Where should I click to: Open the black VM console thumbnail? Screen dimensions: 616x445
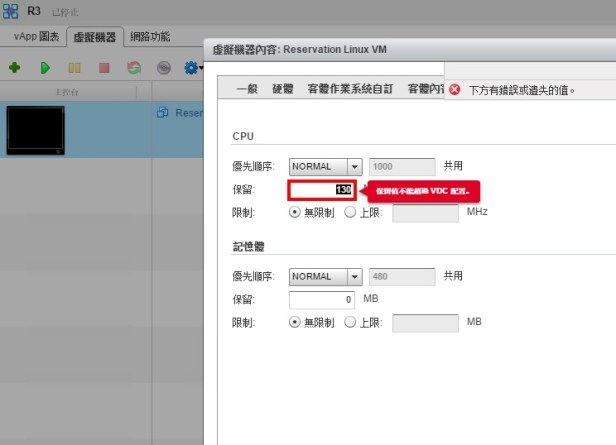(x=35, y=129)
